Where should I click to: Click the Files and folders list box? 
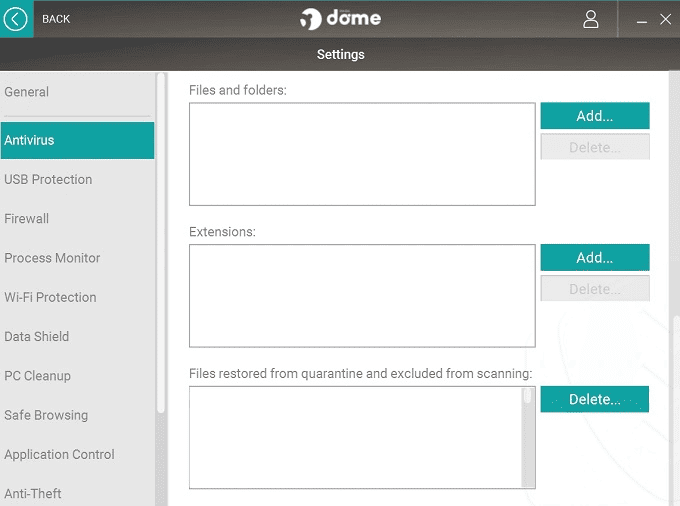[x=362, y=154]
